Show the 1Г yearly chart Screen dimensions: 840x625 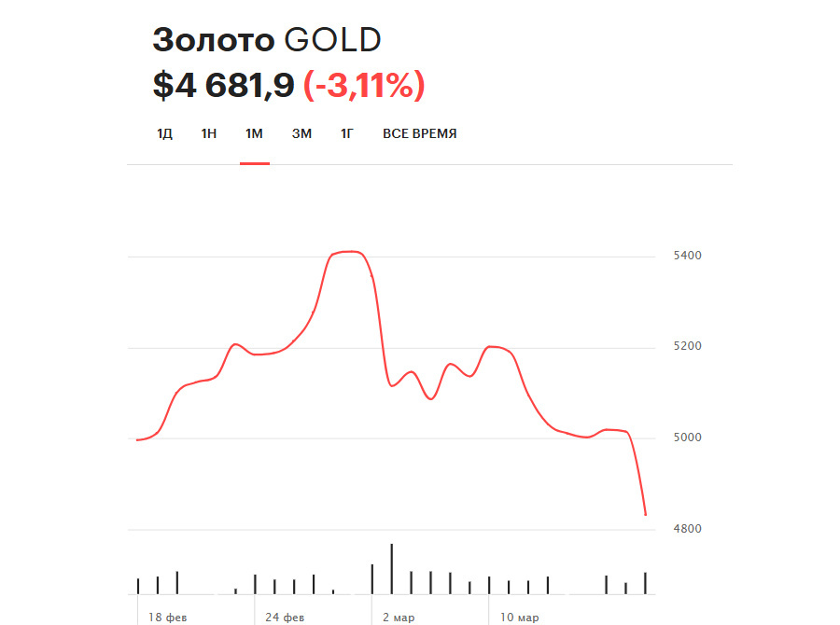[x=346, y=133]
